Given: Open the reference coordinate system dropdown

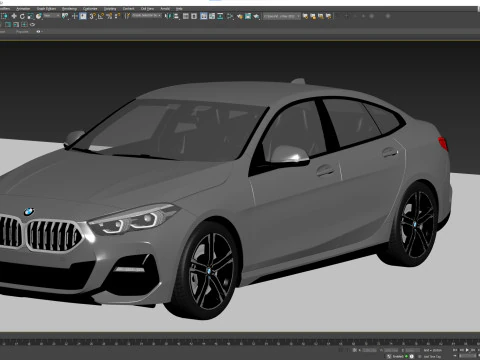Looking at the screenshot, I should (52, 16).
